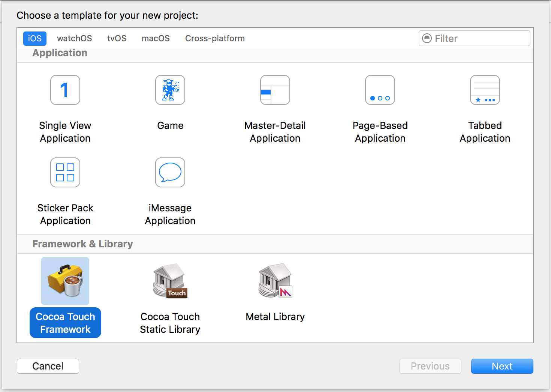Click the Next button
This screenshot has height=392, width=551.
pos(502,366)
